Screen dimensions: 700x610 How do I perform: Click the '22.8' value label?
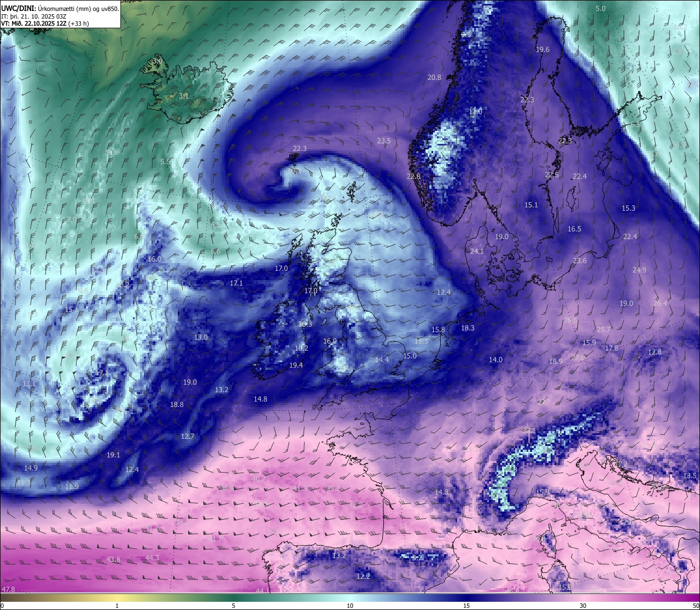(414, 176)
